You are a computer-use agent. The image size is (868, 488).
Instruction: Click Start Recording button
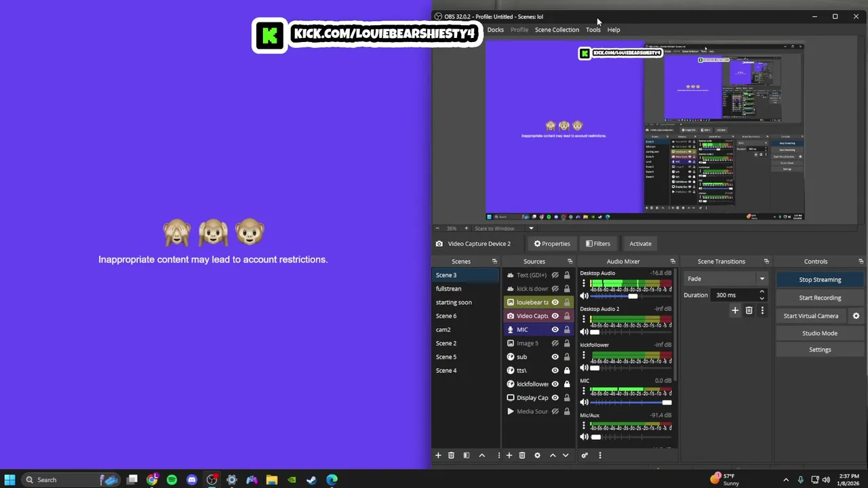tap(820, 298)
